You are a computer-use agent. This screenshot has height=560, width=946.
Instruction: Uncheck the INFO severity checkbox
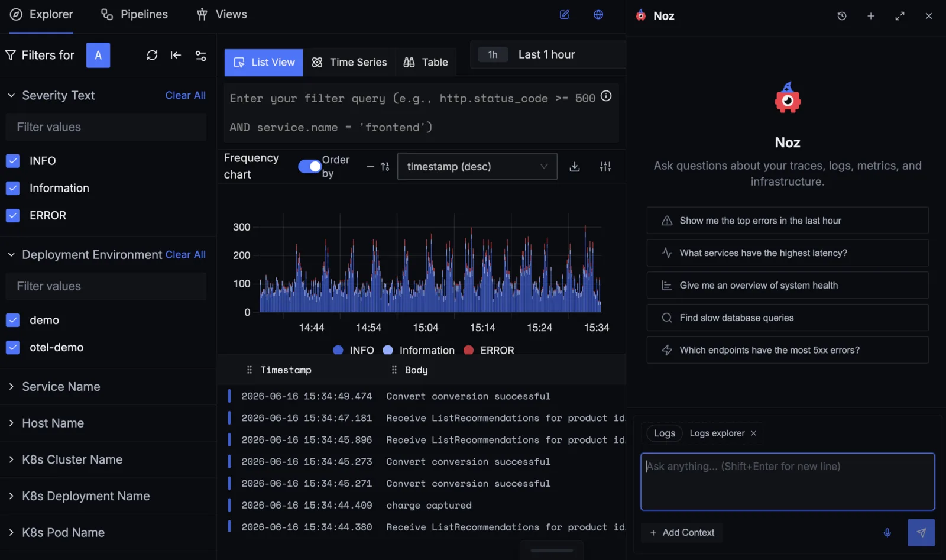click(x=13, y=161)
